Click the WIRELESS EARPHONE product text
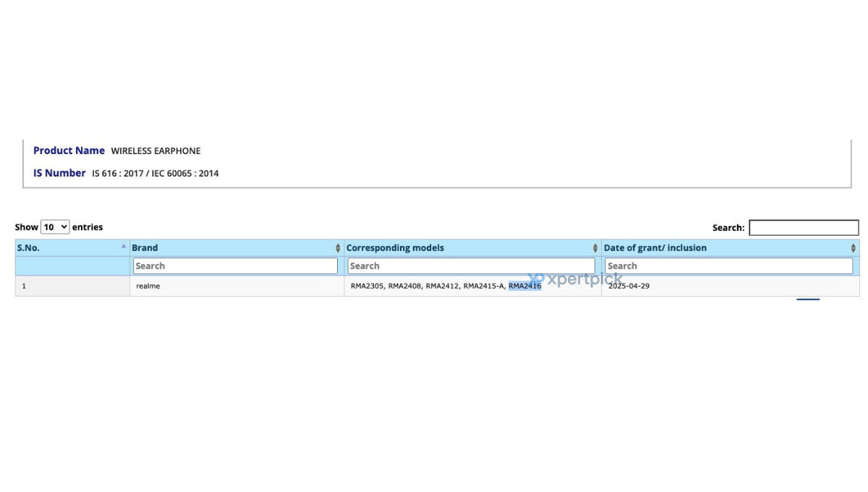The height and width of the screenshot is (492, 868). click(x=156, y=151)
